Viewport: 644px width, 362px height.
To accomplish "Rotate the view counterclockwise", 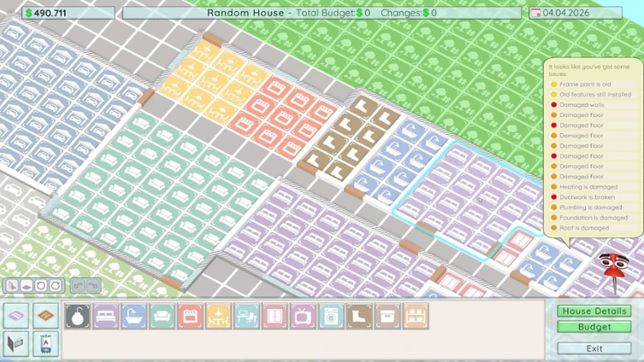I will (x=40, y=285).
